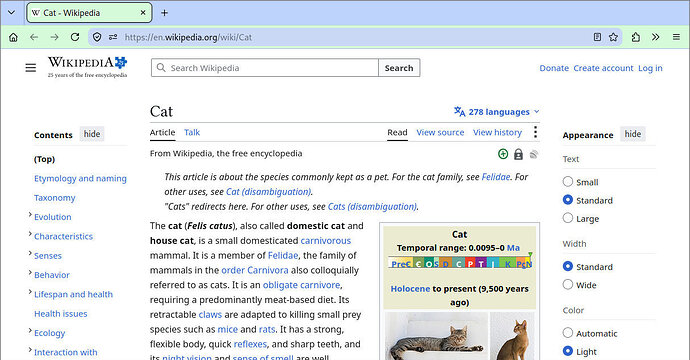Viewport: 690px width, 360px height.
Task: Expand the Ecology section arrow
Action: tap(30, 331)
